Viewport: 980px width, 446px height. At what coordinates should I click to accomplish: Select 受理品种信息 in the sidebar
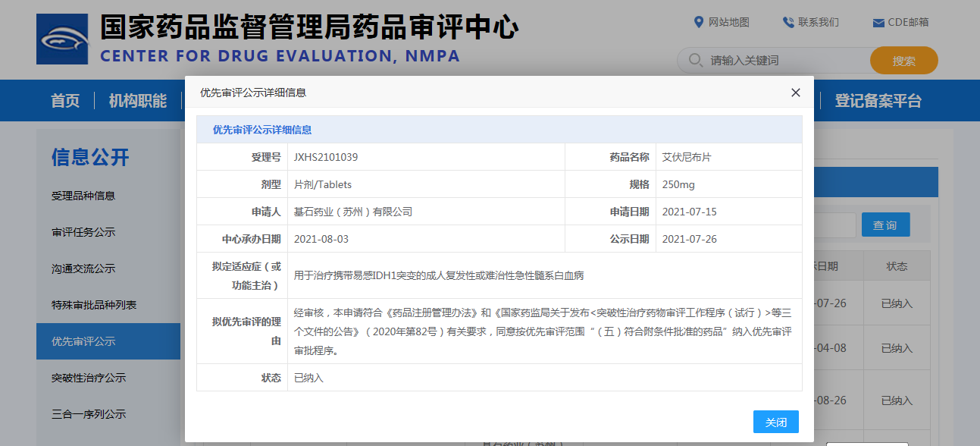[83, 196]
